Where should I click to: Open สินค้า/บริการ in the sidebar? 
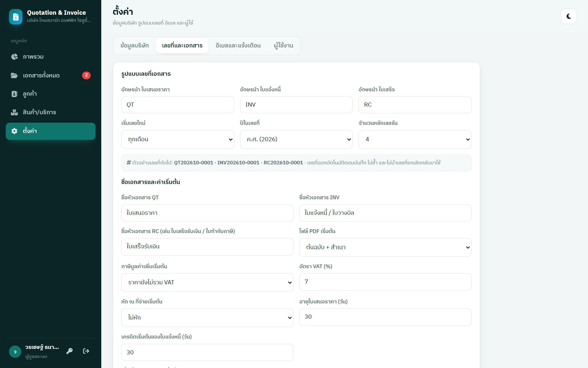[x=51, y=112]
